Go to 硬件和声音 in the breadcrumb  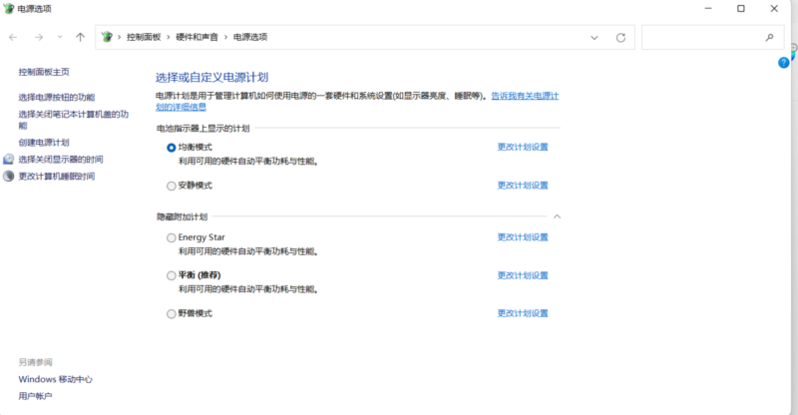coord(196,37)
